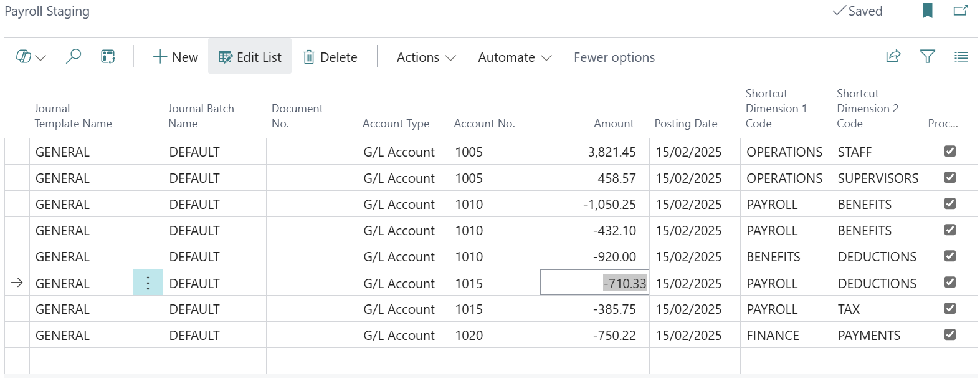Click the bookmark icon

pyautogui.click(x=928, y=11)
